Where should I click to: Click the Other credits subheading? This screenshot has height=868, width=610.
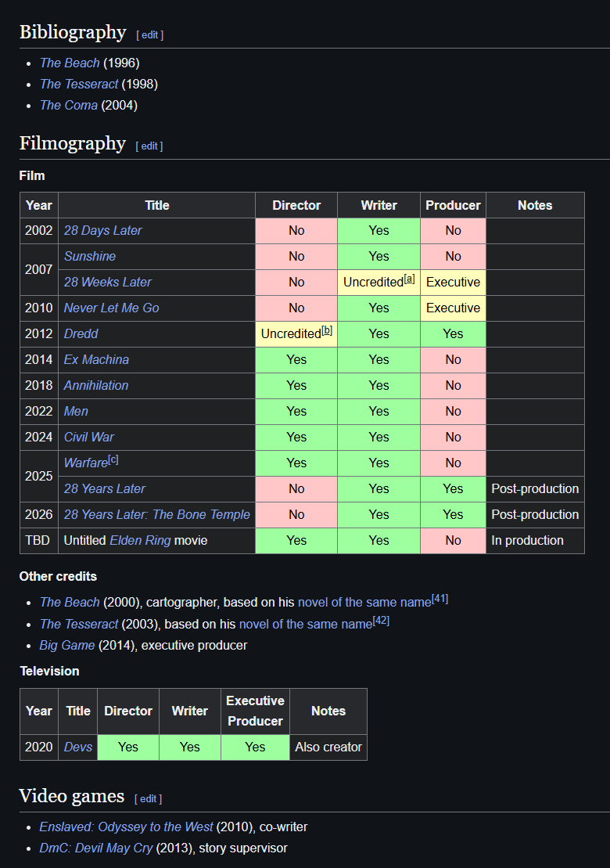click(58, 576)
